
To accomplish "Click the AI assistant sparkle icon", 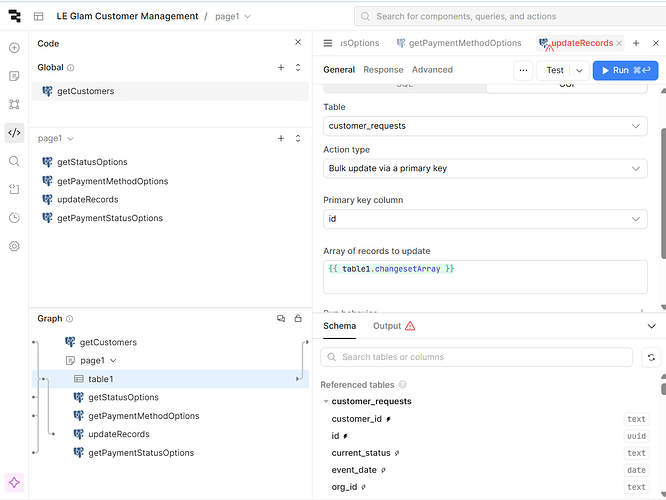I will (x=14, y=482).
